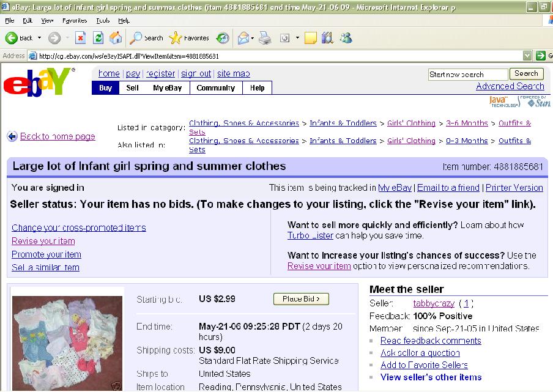Switch to the My eBay tab
The height and width of the screenshot is (392, 553).
tap(167, 88)
